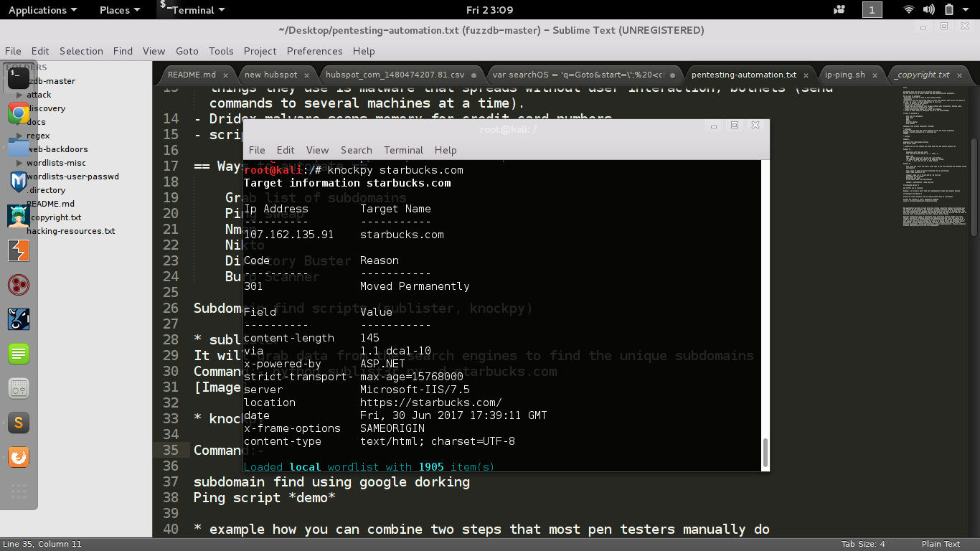Click the terminal window scrollbar
Screen dimensions: 980x551
click(765, 451)
